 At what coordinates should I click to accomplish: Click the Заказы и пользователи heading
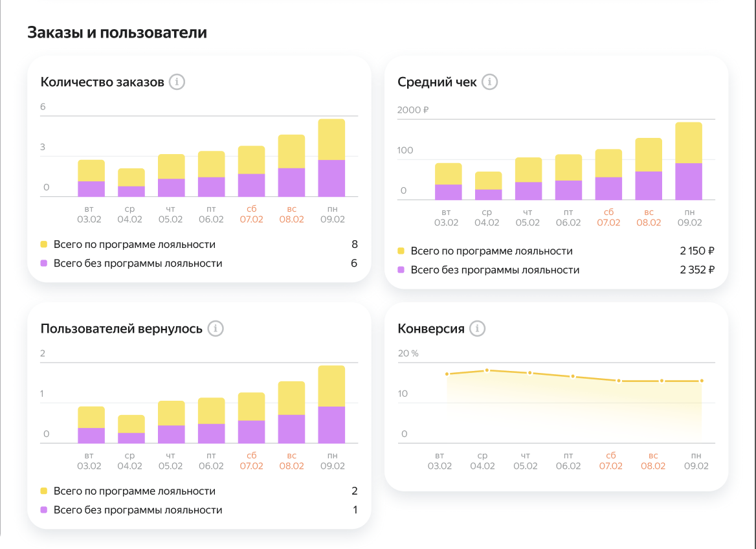(117, 32)
